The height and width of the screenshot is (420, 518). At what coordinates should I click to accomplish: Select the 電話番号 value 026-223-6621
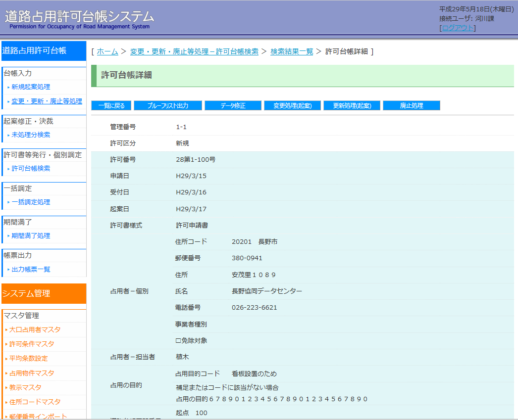pyautogui.click(x=255, y=308)
